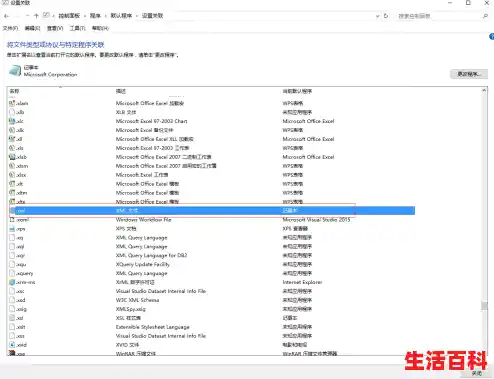Click the .xlk Excel backup file icon
Viewport: 494px width, 379px height.
(x=12, y=130)
